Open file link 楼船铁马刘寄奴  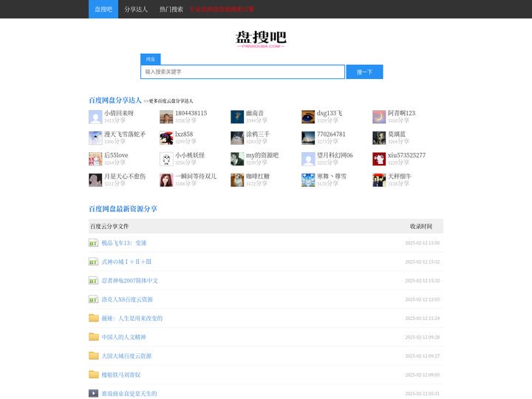pos(121,375)
